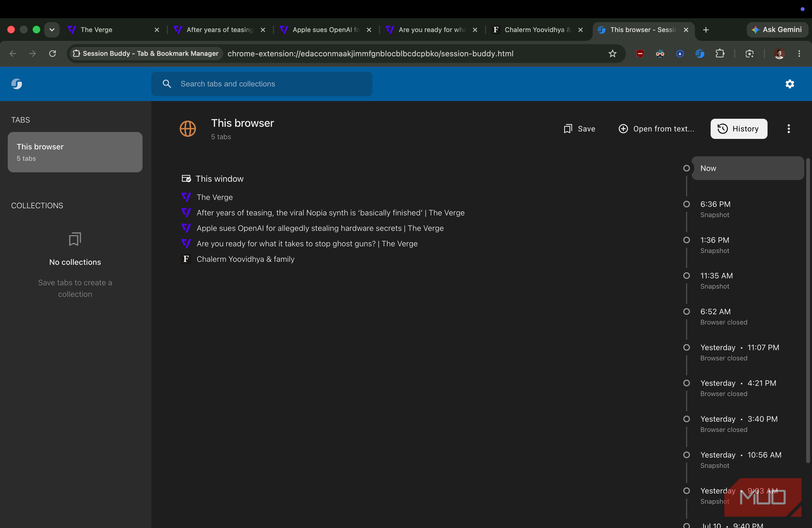The width and height of the screenshot is (812, 528).
Task: Select This browser in sidebar
Action: tap(75, 152)
